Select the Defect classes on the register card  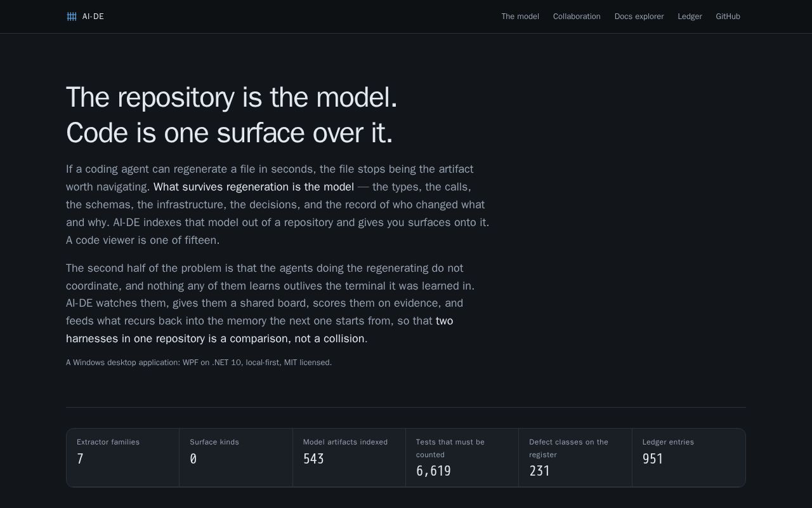tap(575, 458)
